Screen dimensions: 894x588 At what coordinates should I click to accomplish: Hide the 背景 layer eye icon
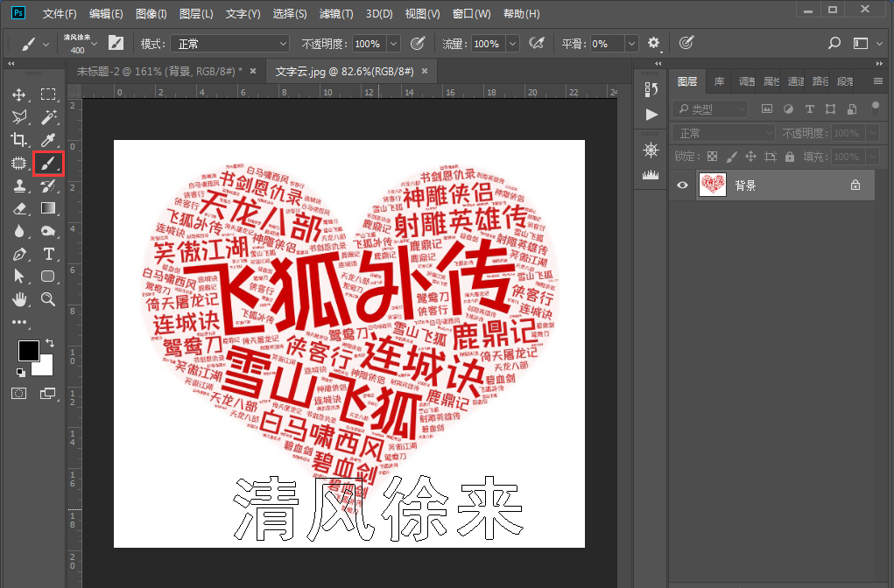pyautogui.click(x=682, y=185)
